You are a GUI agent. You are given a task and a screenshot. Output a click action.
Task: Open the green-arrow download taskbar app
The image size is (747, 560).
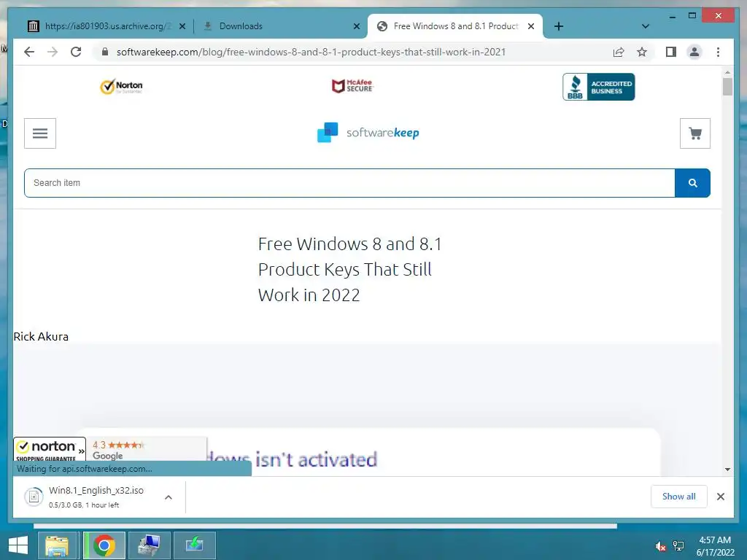[x=194, y=545]
